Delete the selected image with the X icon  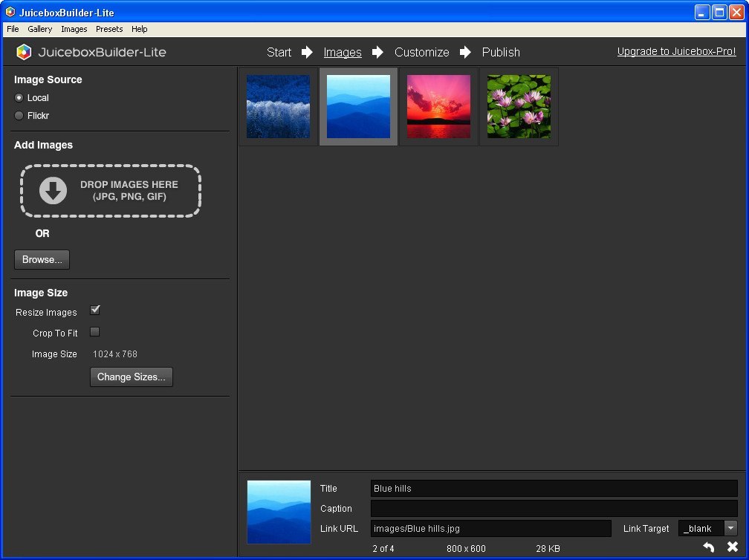pyautogui.click(x=732, y=547)
